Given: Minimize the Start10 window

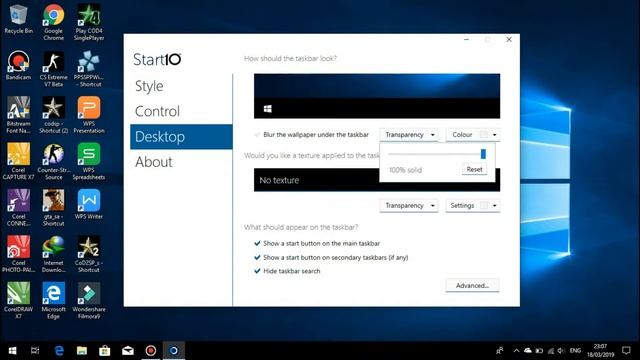Looking at the screenshot, I should 466,40.
